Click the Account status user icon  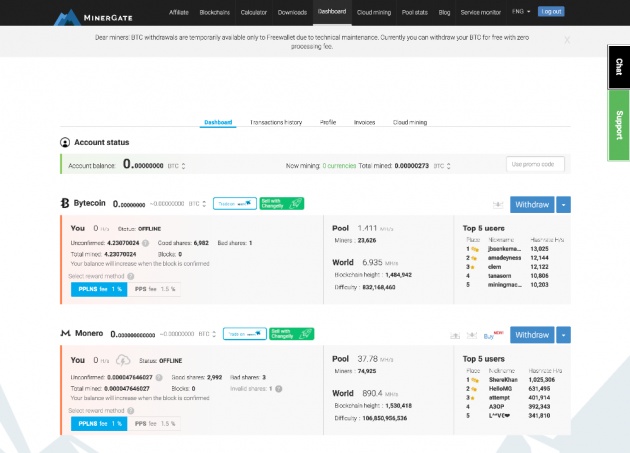point(65,142)
